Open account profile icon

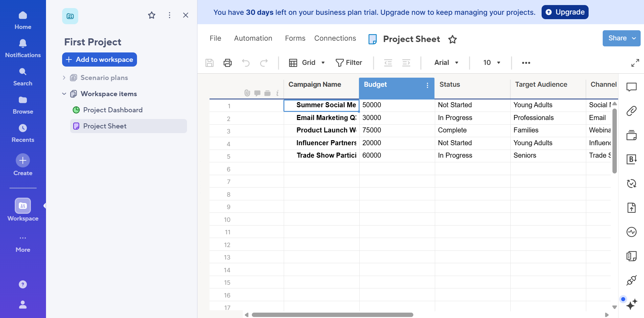tap(23, 305)
